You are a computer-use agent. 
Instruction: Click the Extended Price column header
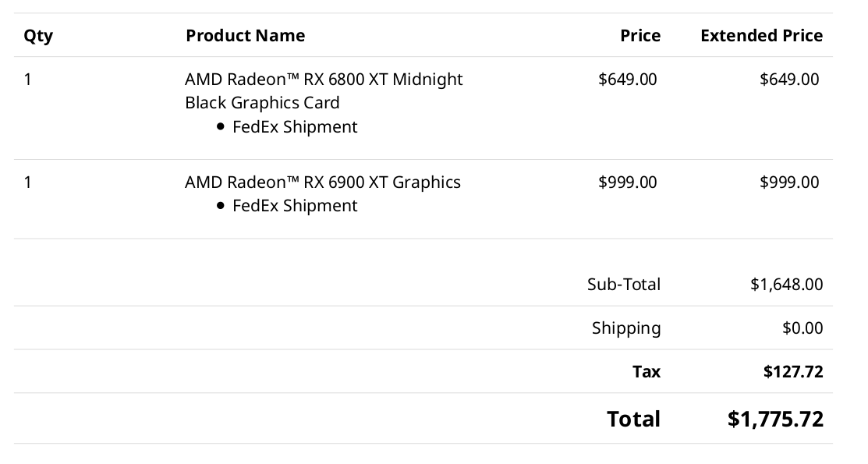pos(761,36)
